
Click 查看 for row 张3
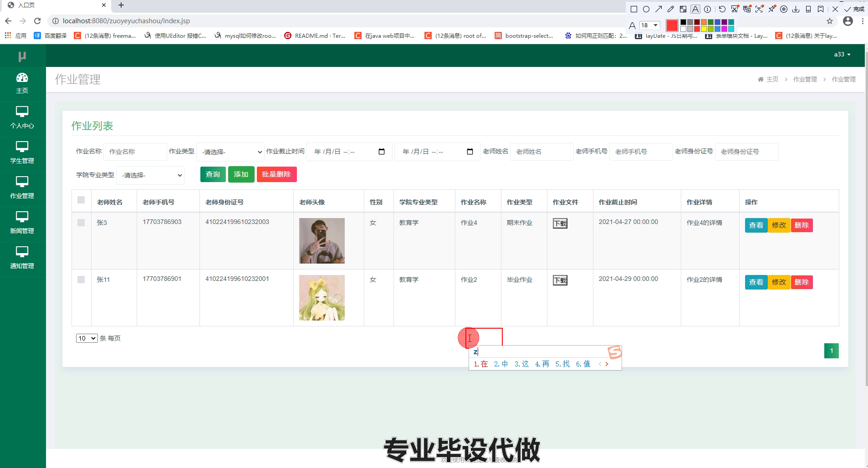click(756, 225)
